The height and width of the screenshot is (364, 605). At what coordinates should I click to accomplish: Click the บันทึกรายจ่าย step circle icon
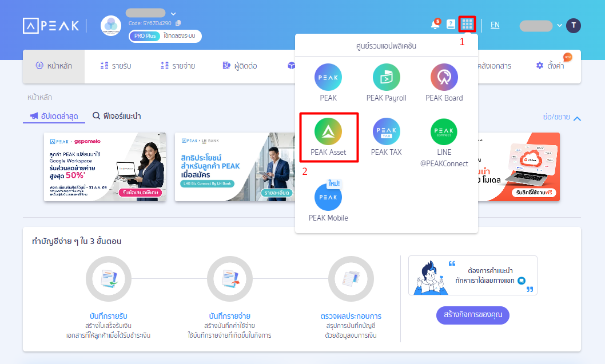click(229, 279)
